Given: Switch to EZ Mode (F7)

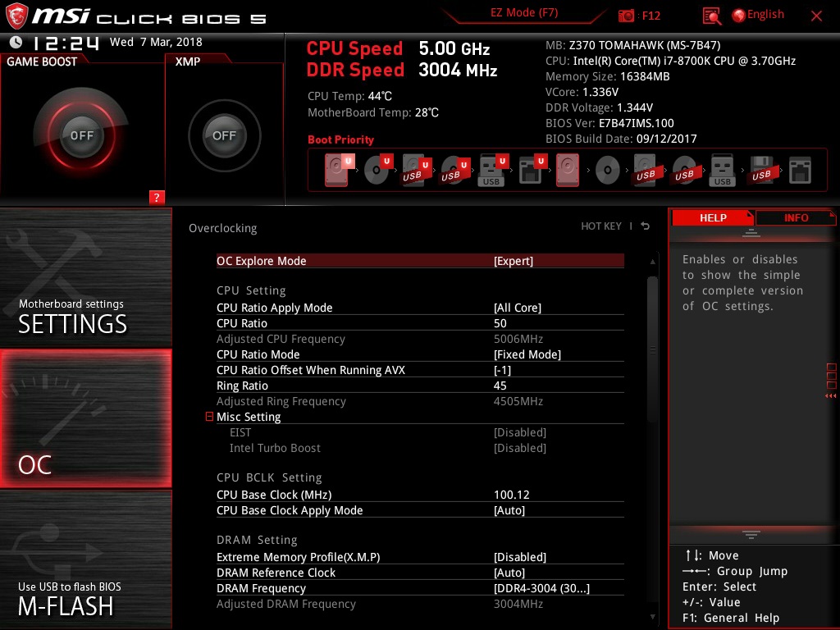Looking at the screenshot, I should click(524, 13).
